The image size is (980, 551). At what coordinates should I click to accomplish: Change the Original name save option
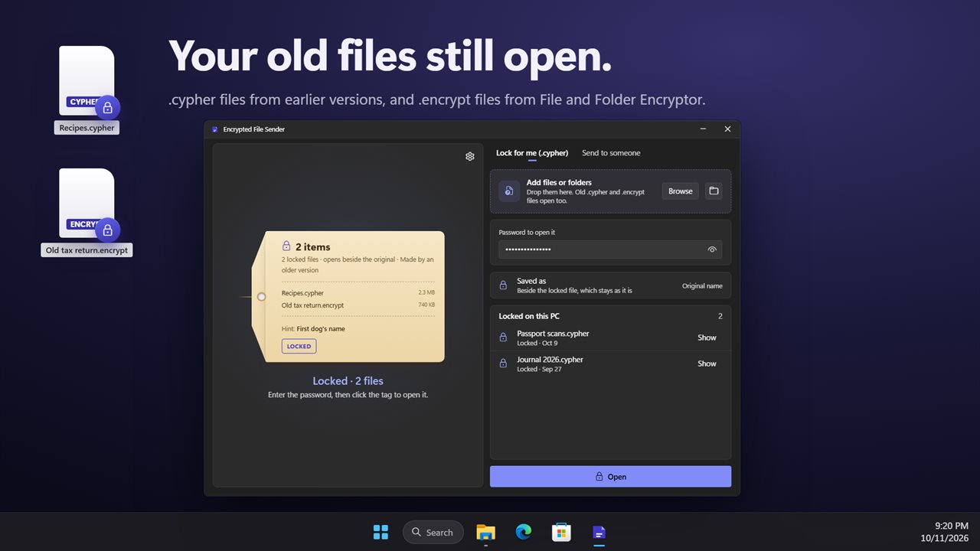(702, 285)
